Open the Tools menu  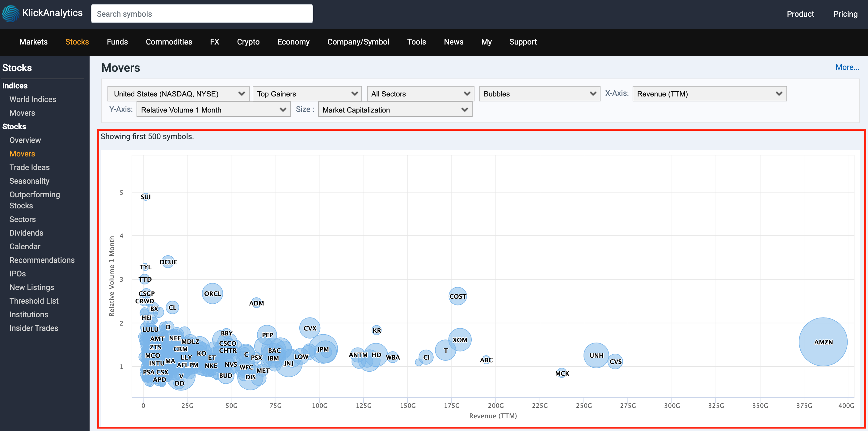416,42
